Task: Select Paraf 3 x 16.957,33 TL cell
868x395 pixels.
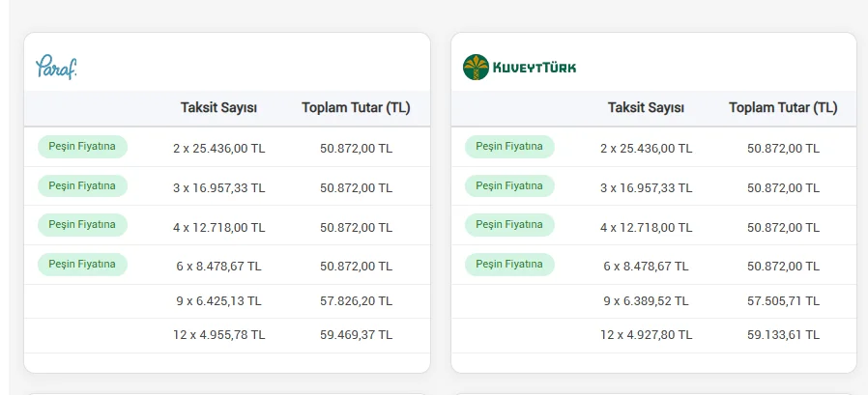Action: pyautogui.click(x=219, y=188)
